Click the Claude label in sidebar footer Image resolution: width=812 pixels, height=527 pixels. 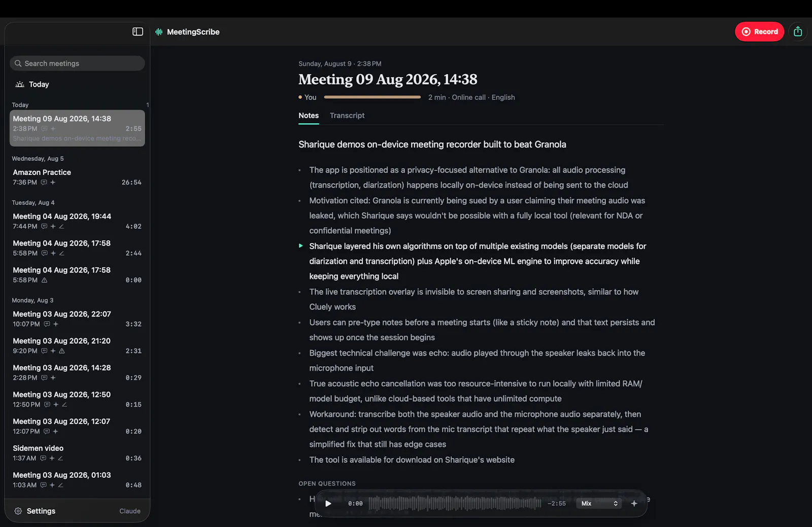tap(130, 511)
